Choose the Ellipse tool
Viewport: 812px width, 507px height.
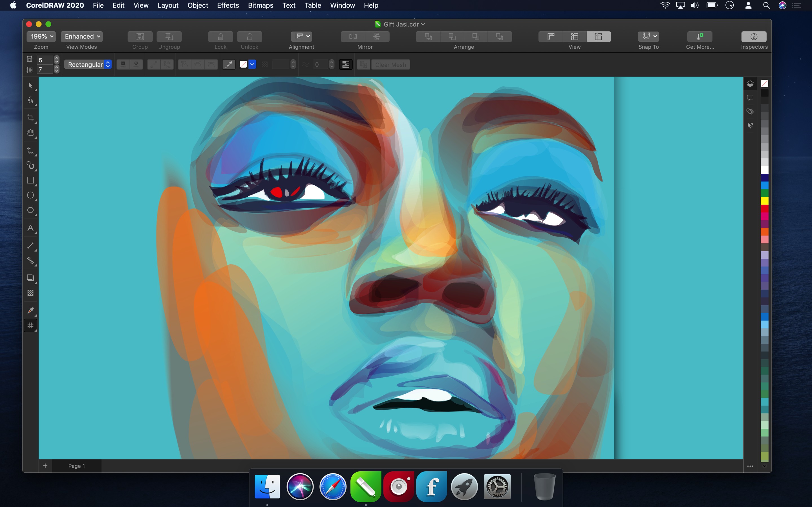coord(30,195)
